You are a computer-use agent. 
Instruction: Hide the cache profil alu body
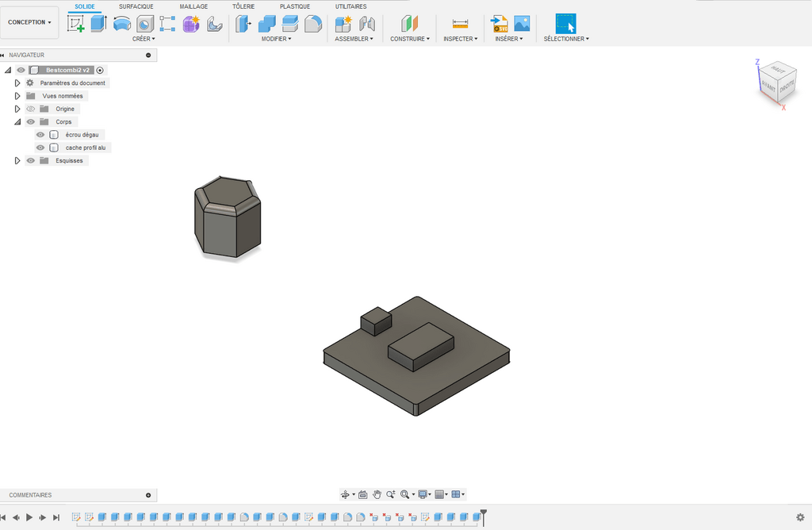(40, 148)
